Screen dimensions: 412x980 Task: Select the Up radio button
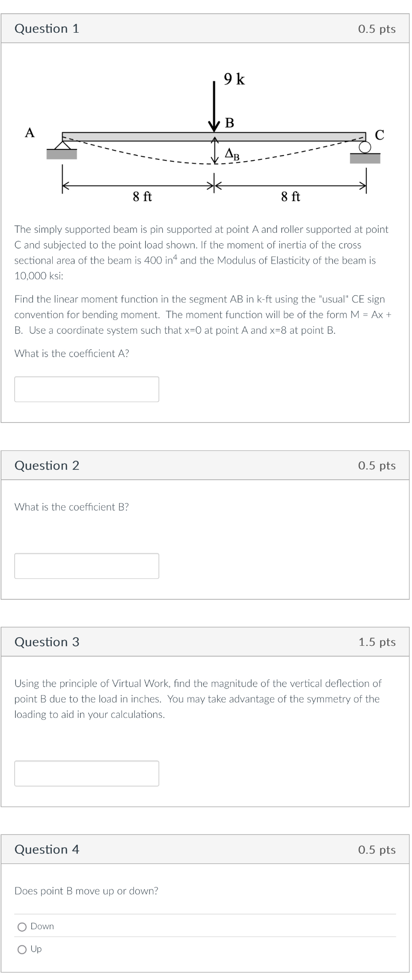pyautogui.click(x=22, y=949)
